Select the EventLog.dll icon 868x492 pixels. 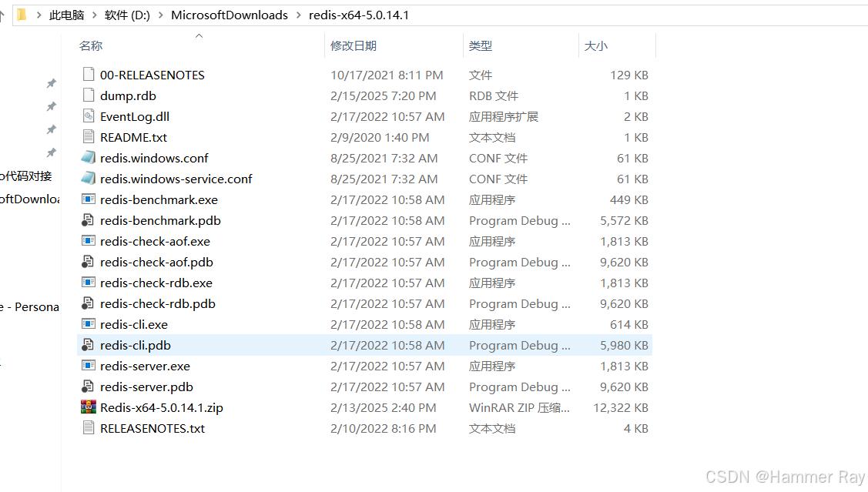(x=89, y=116)
